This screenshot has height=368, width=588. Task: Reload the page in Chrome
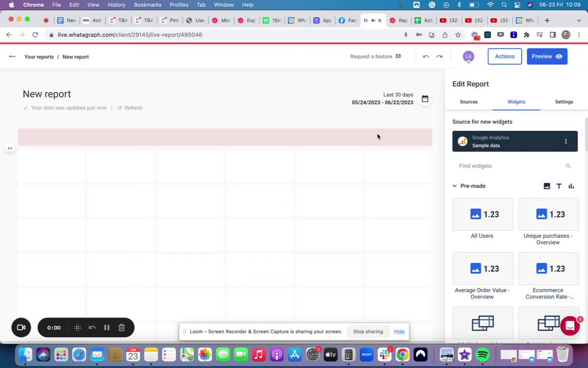(35, 35)
